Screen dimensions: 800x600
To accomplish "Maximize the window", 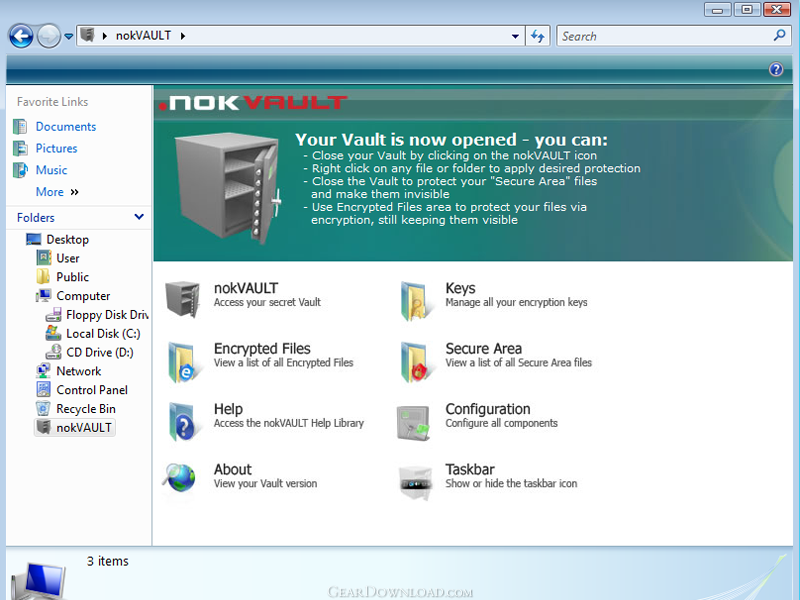I will pos(747,10).
